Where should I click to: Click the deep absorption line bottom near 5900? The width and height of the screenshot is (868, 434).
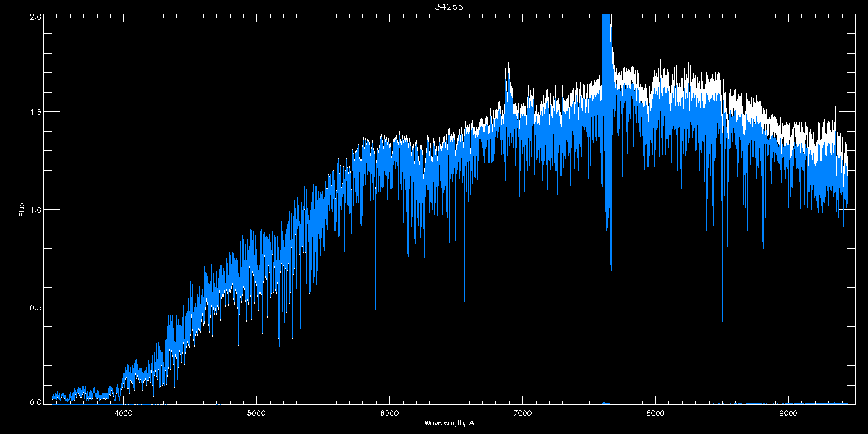tap(375, 327)
